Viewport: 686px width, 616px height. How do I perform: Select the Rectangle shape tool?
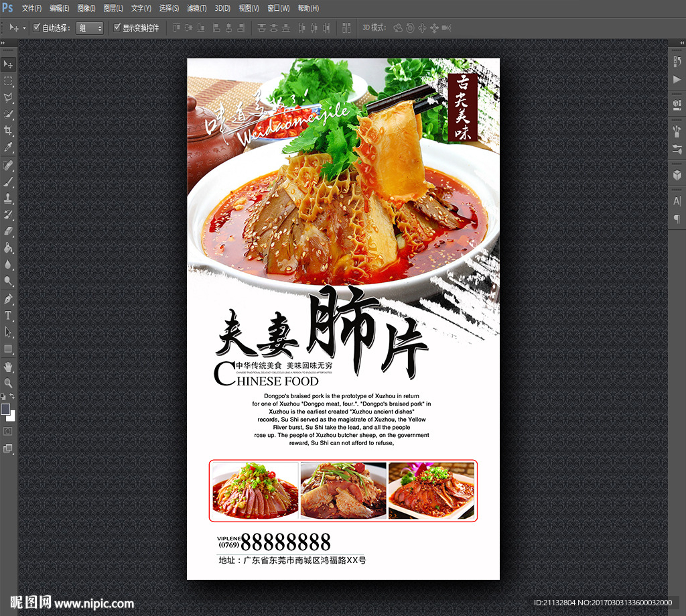(8, 349)
